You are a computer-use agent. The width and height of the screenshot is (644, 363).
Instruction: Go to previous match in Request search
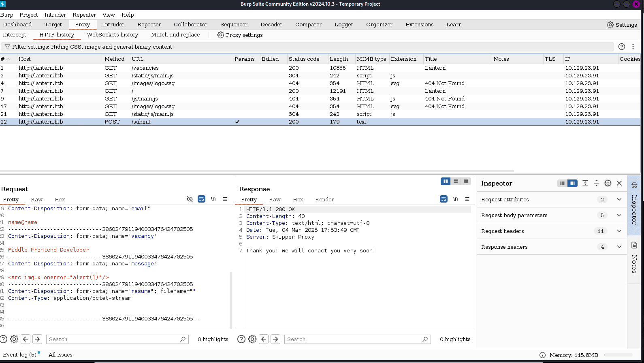point(26,339)
